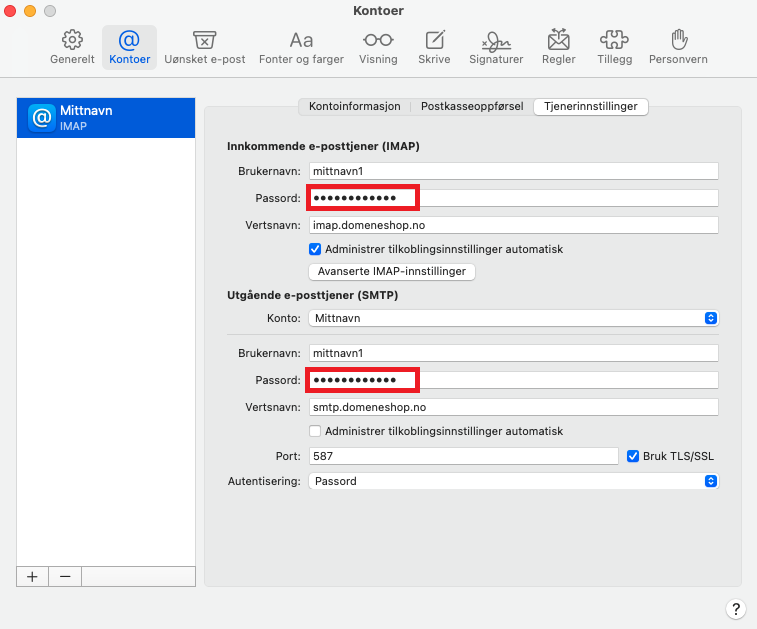This screenshot has height=629, width=757.
Task: Open the Skrive compose pane
Action: [434, 47]
